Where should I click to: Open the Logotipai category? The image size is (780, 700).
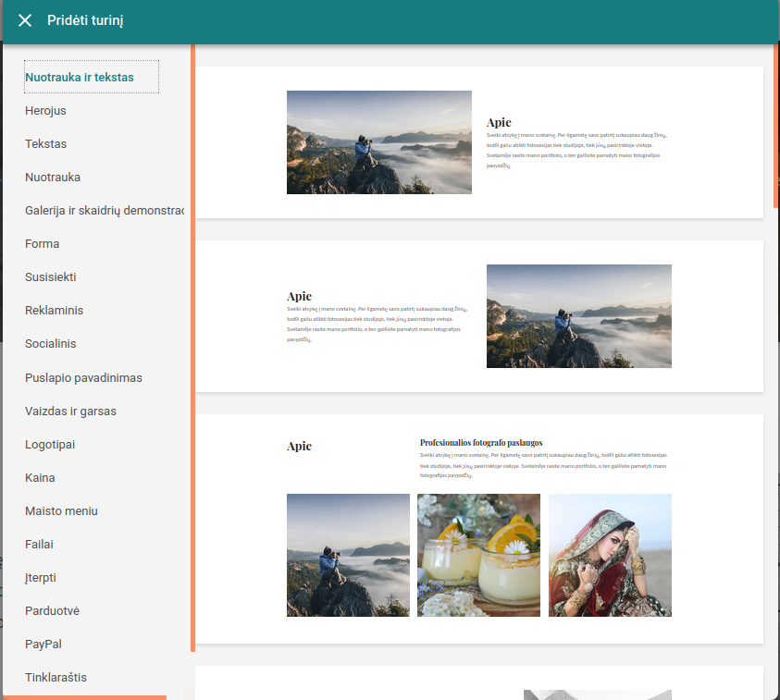click(x=50, y=445)
